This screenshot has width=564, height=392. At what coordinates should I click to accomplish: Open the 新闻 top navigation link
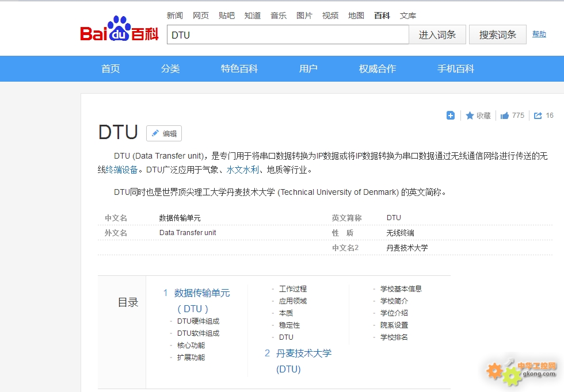[x=175, y=16]
